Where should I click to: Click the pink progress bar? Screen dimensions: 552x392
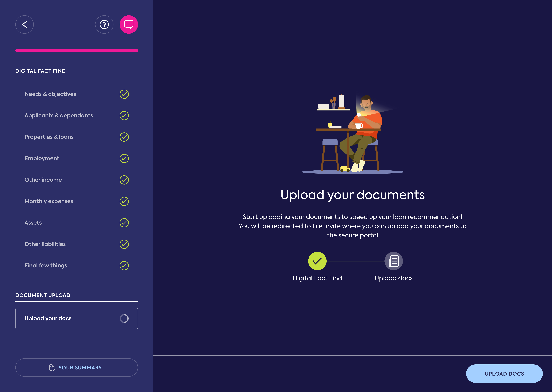tap(77, 50)
